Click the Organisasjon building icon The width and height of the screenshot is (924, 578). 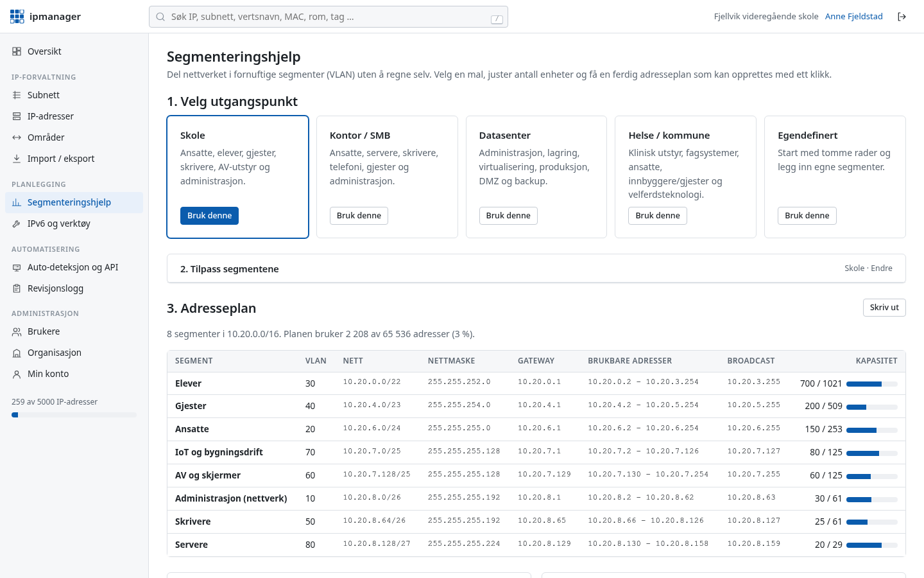point(17,353)
